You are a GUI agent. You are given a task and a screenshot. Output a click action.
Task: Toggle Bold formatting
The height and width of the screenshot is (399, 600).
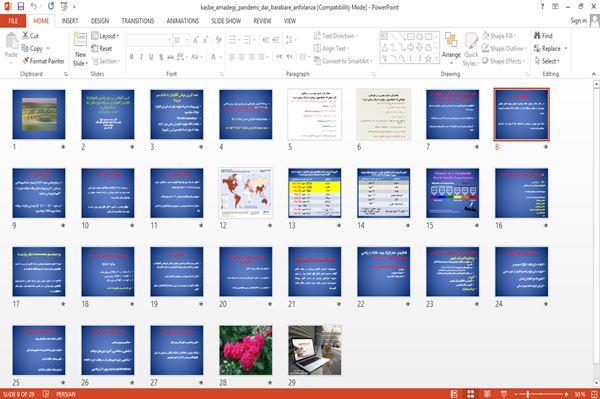click(x=132, y=57)
